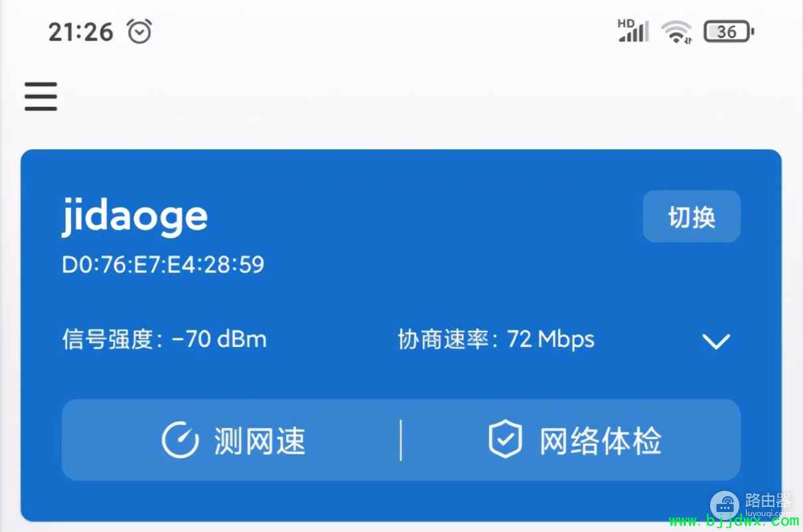Screen dimensions: 803x532
Task: Tap the HD cellular signal icon
Action: point(633,31)
